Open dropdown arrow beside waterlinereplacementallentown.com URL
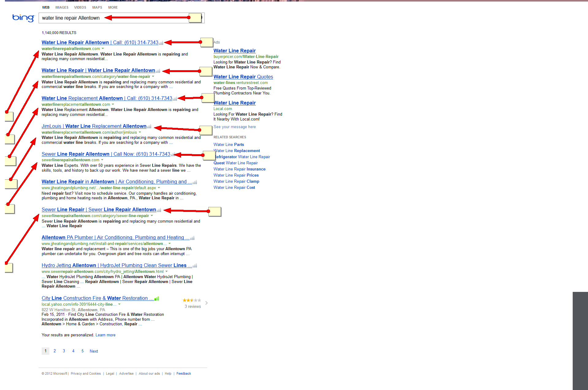 click(x=113, y=105)
